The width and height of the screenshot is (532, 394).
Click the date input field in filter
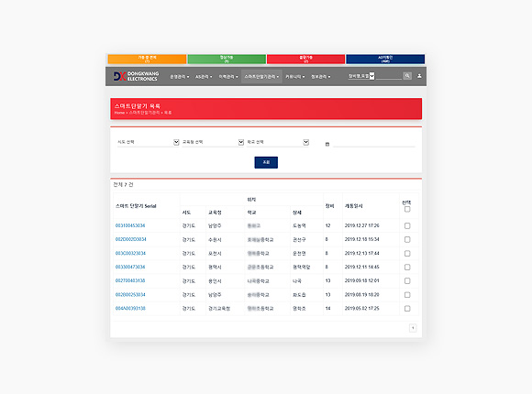coord(374,144)
